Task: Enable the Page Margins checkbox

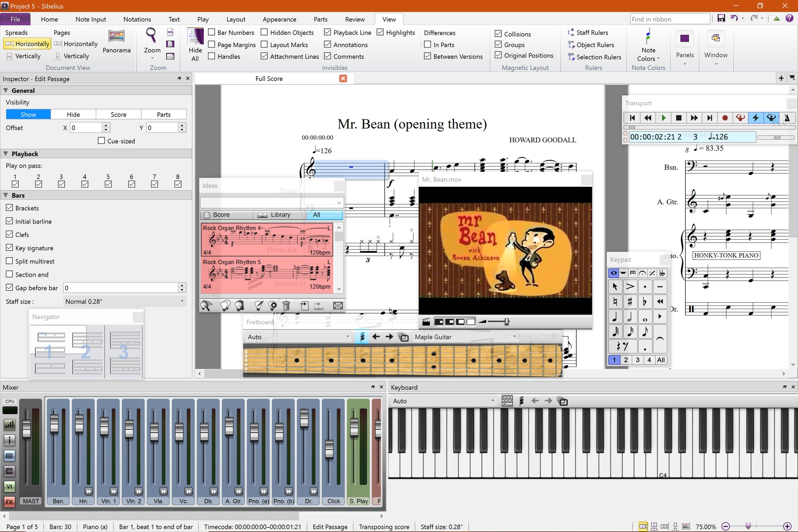Action: click(x=212, y=44)
